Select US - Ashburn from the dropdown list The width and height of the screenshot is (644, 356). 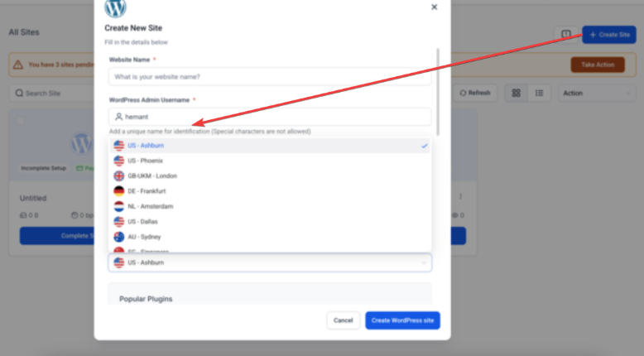click(x=270, y=146)
